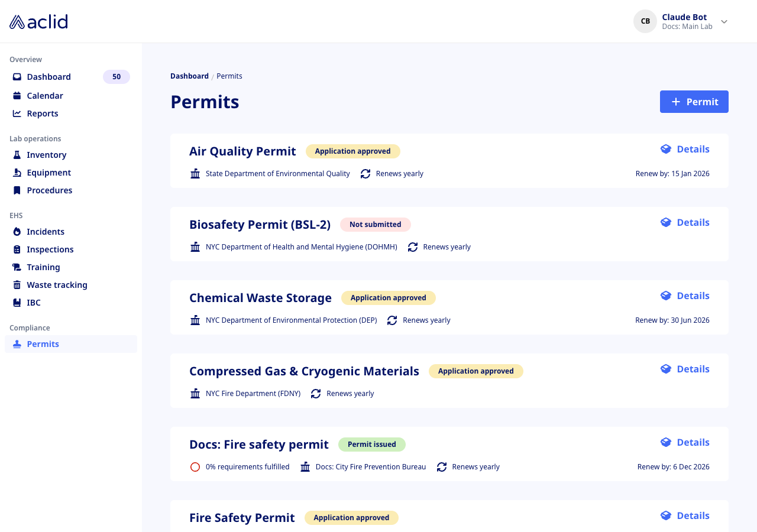Click Renew by: 6 Dec 2026 text
The height and width of the screenshot is (532, 757).
click(x=674, y=467)
